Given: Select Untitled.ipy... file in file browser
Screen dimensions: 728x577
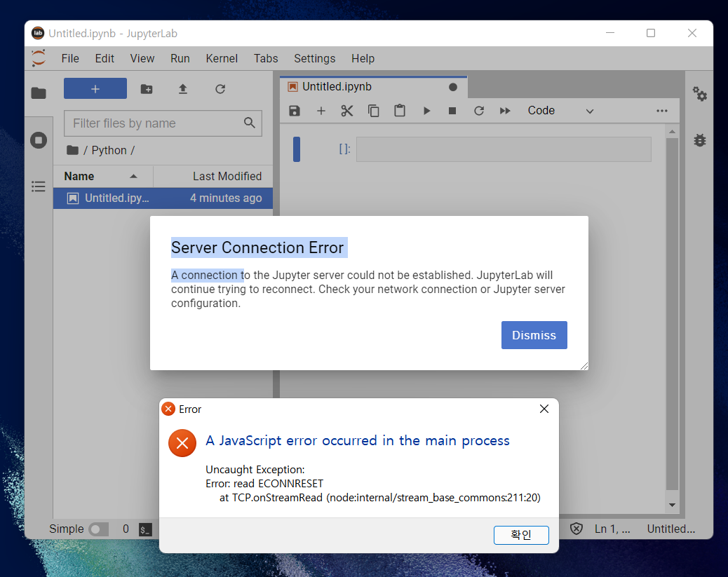Looking at the screenshot, I should click(x=163, y=198).
